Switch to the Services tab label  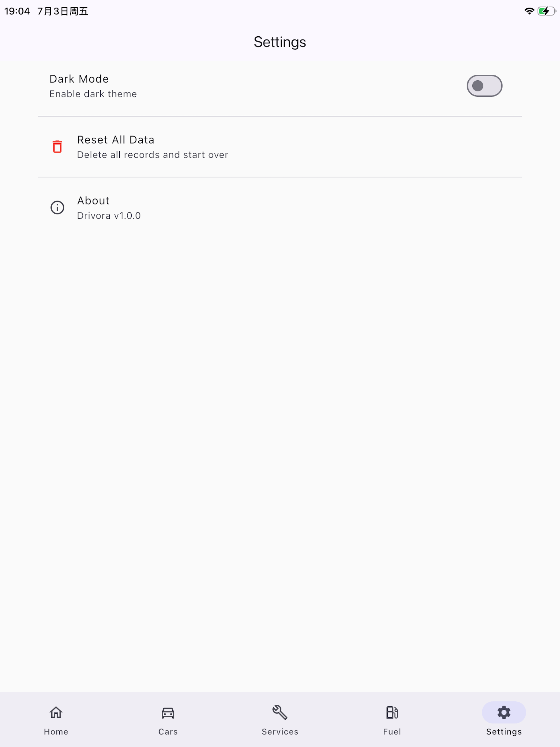point(280,732)
